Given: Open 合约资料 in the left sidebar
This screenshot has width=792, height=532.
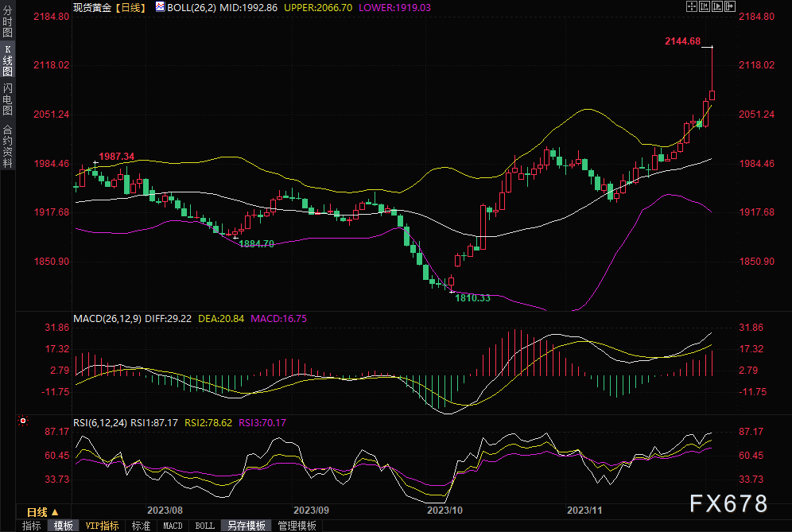Looking at the screenshot, I should [x=7, y=146].
